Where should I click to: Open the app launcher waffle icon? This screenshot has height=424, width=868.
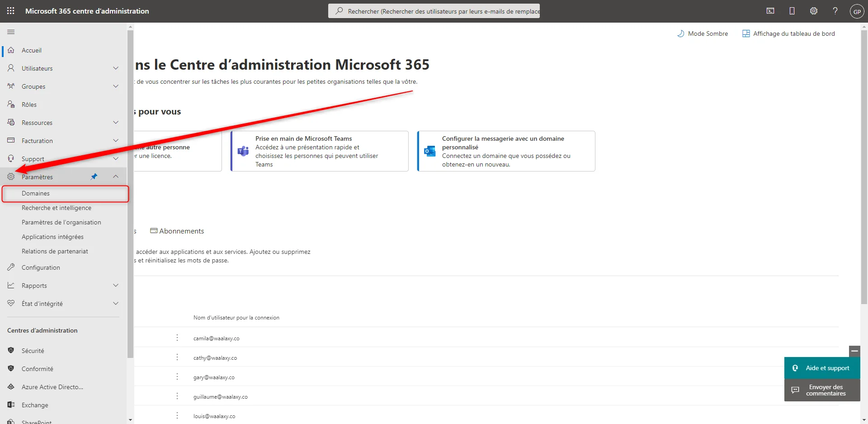pyautogui.click(x=11, y=11)
